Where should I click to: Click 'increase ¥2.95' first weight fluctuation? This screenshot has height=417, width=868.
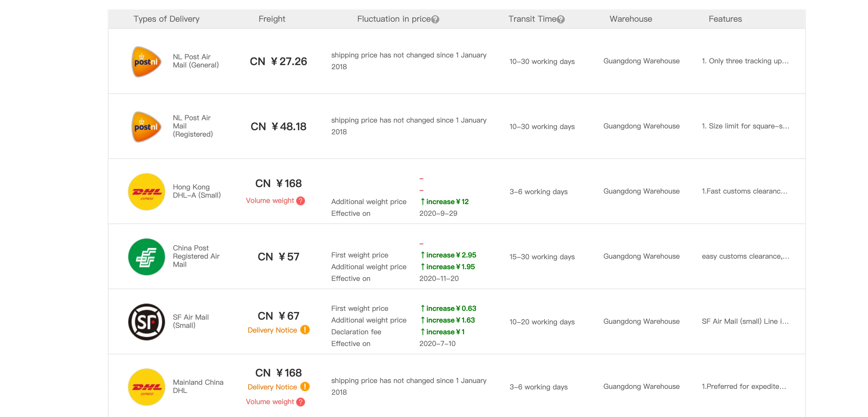point(448,255)
